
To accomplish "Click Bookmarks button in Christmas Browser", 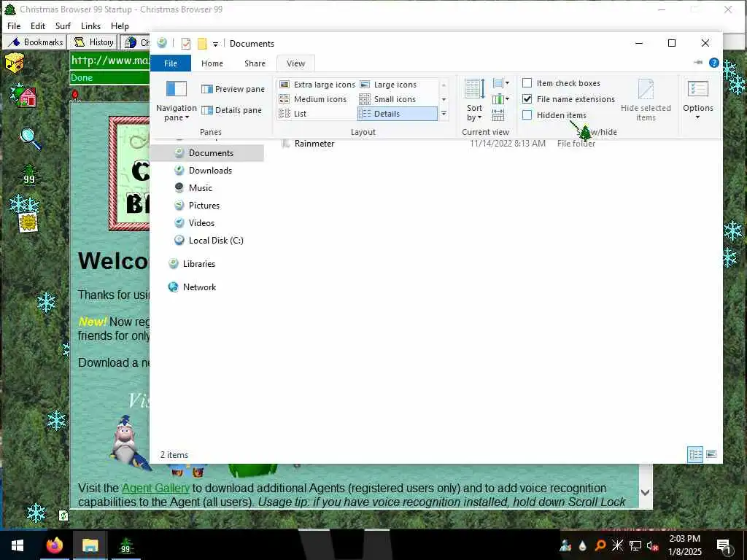I will [x=35, y=42].
